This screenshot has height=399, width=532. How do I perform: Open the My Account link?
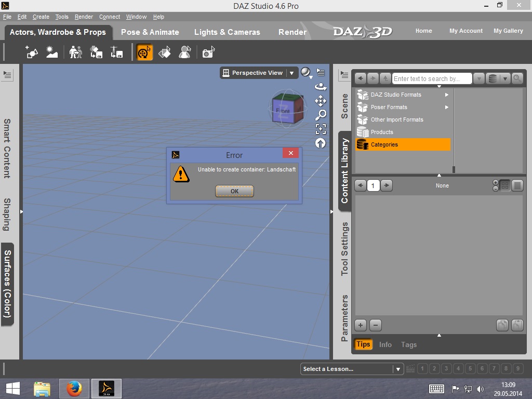coord(466,31)
